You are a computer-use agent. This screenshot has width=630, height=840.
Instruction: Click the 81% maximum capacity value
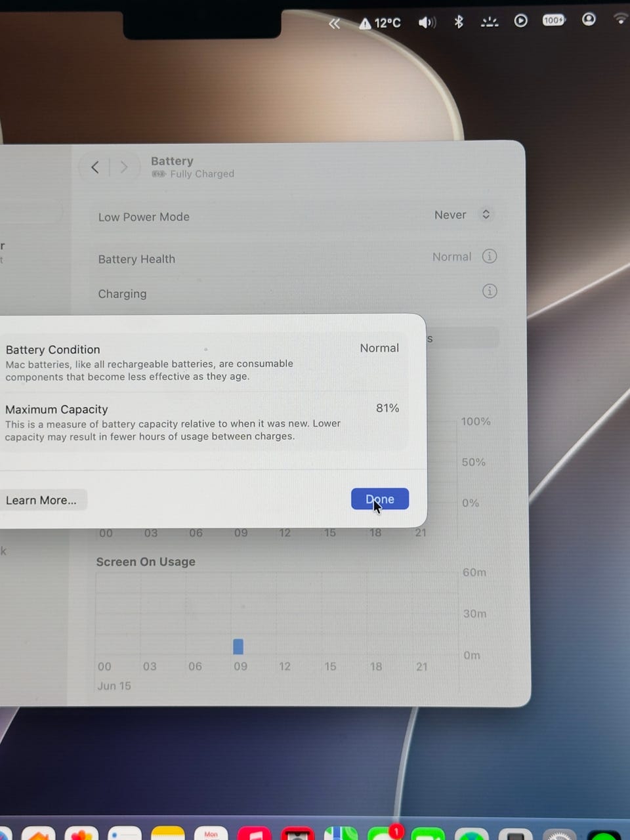(x=387, y=408)
